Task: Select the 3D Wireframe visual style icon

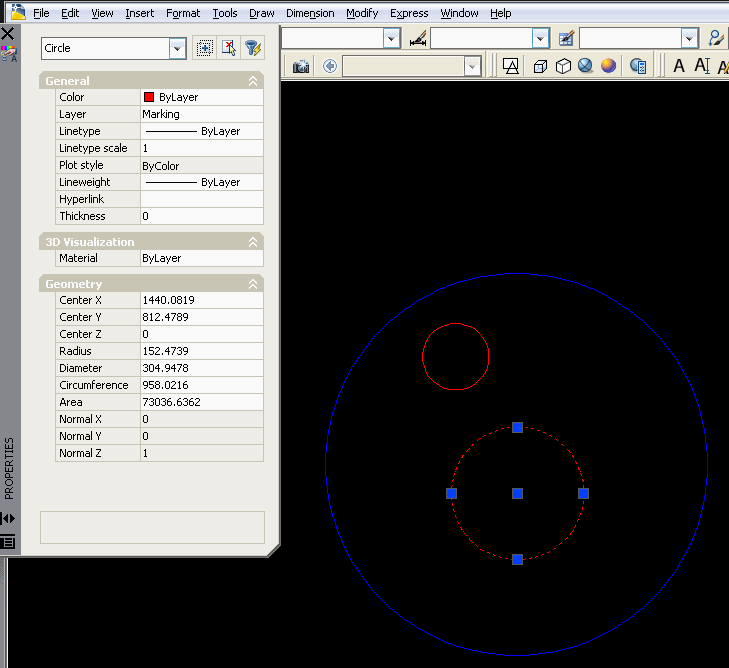Action: pos(540,66)
